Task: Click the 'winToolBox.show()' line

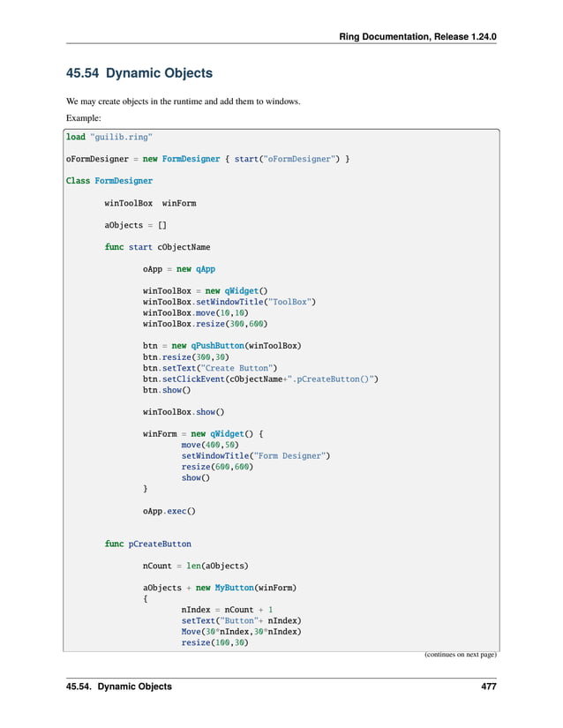Action: 184,412
